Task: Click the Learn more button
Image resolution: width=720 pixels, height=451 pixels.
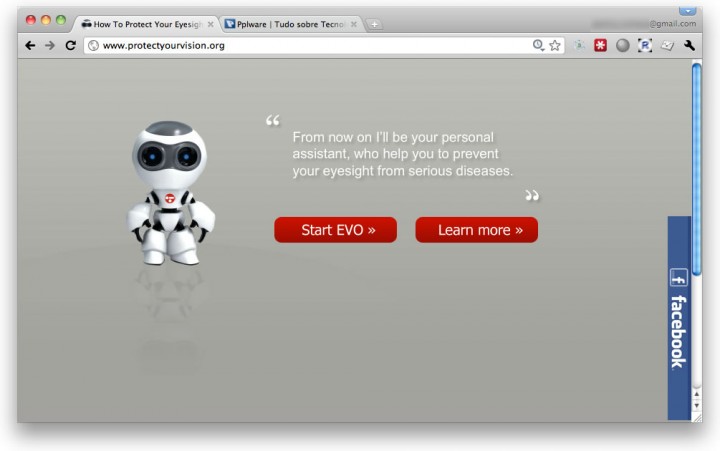Action: tap(477, 230)
